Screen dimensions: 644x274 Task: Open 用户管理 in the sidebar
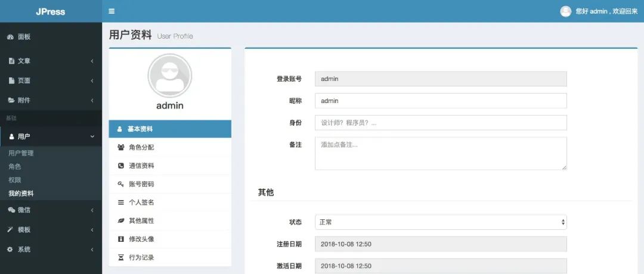[x=21, y=153]
